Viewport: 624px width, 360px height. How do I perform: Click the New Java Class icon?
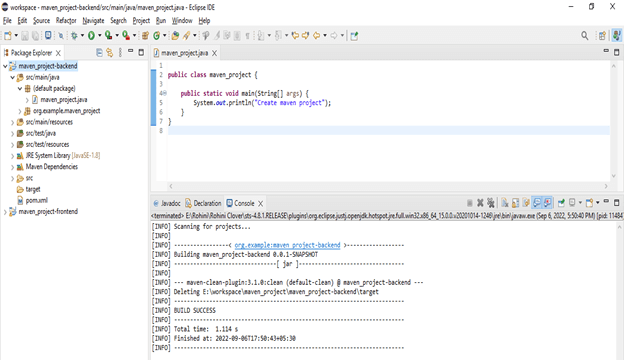tap(157, 36)
